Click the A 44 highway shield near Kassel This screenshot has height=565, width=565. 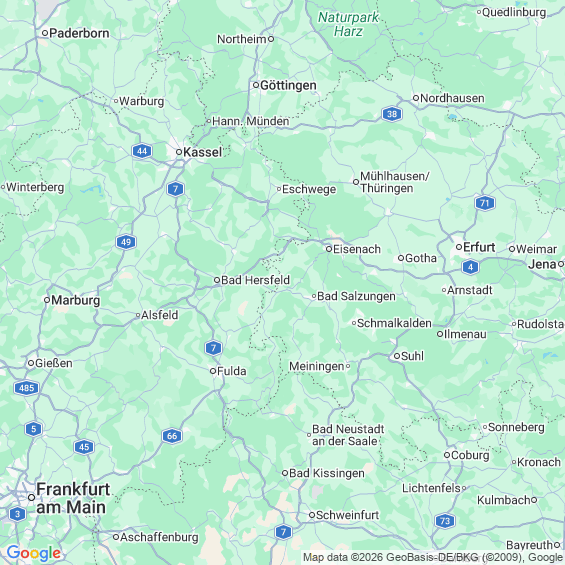point(142,151)
